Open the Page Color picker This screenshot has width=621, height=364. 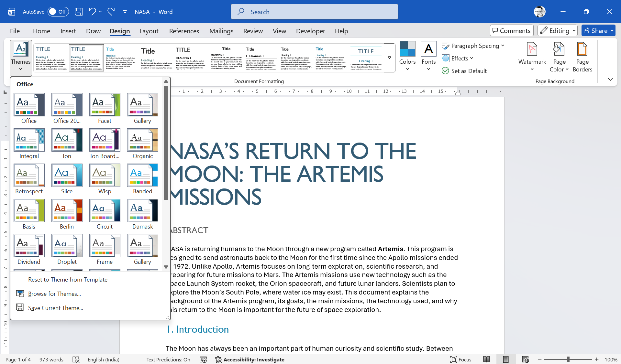tap(559, 57)
